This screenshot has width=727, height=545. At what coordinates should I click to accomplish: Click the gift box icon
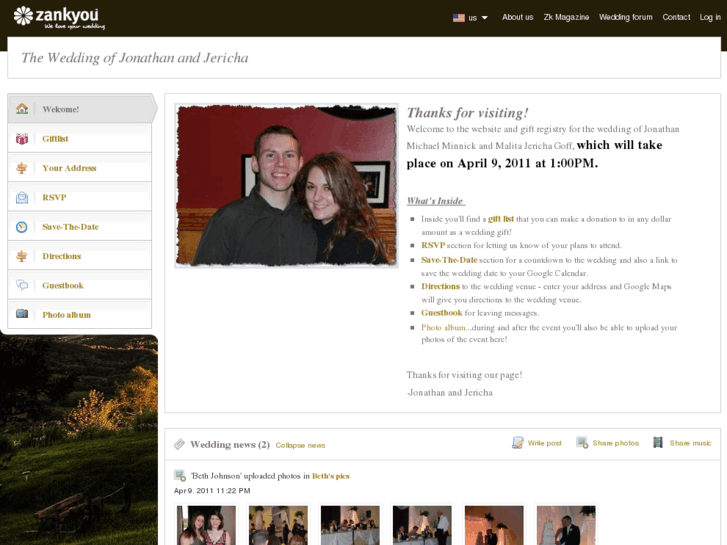tap(22, 138)
